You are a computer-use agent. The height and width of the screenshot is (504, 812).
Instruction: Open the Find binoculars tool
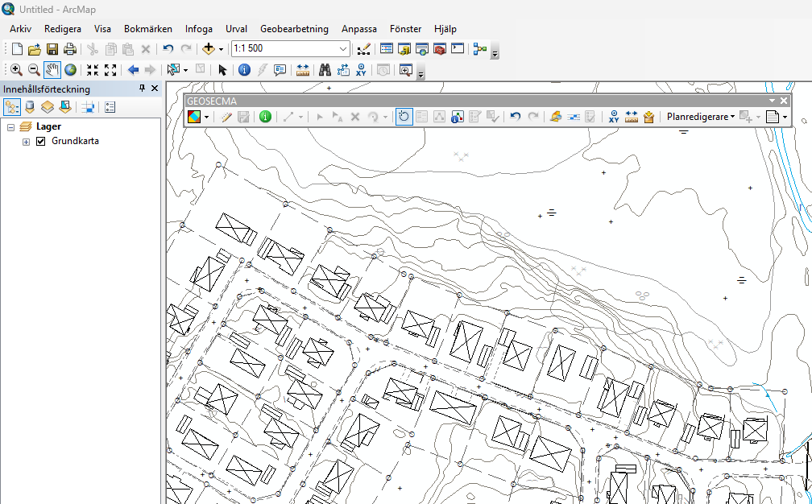pyautogui.click(x=325, y=70)
